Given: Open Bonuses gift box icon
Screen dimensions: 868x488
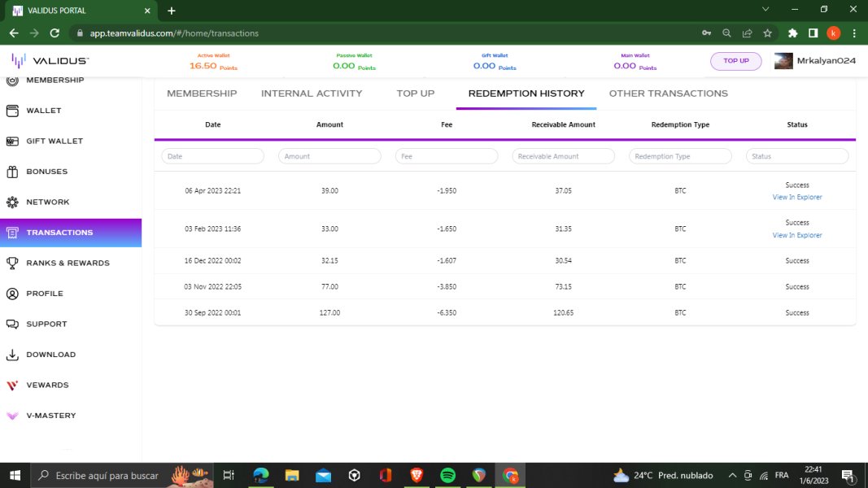Looking at the screenshot, I should [x=12, y=172].
